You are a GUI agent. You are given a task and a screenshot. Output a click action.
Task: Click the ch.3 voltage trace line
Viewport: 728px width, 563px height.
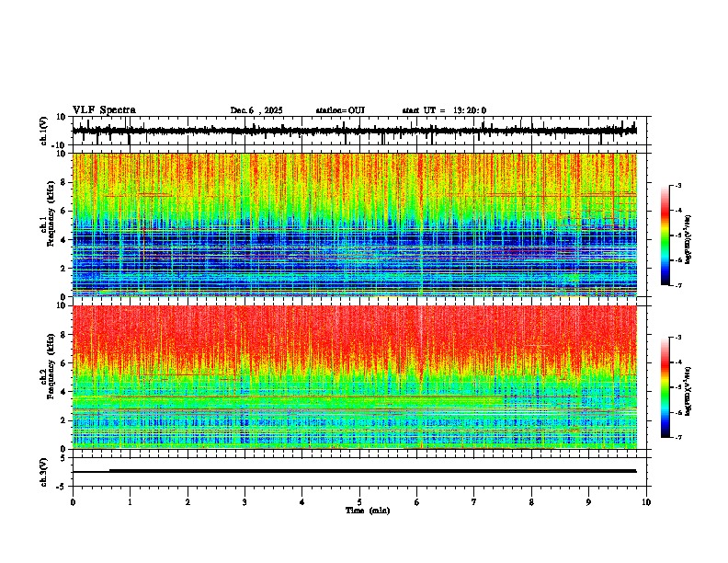(x=354, y=471)
